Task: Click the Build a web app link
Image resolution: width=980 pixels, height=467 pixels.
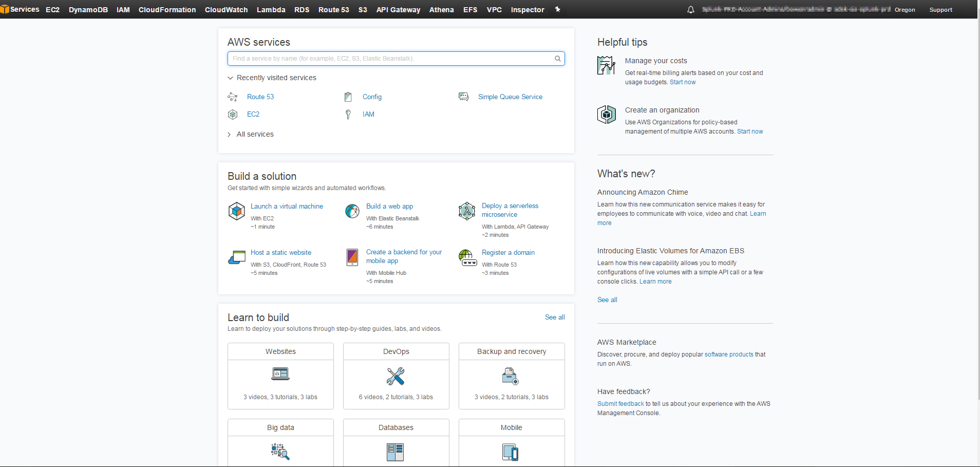Action: click(x=389, y=206)
